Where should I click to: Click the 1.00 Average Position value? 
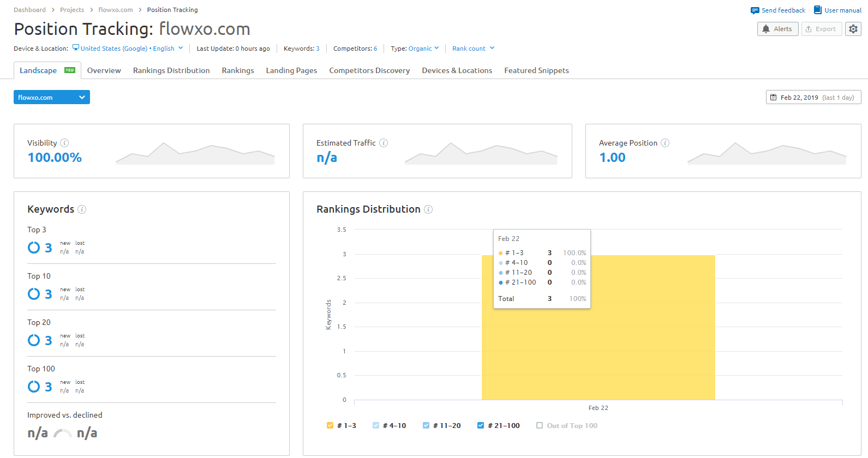click(x=613, y=158)
